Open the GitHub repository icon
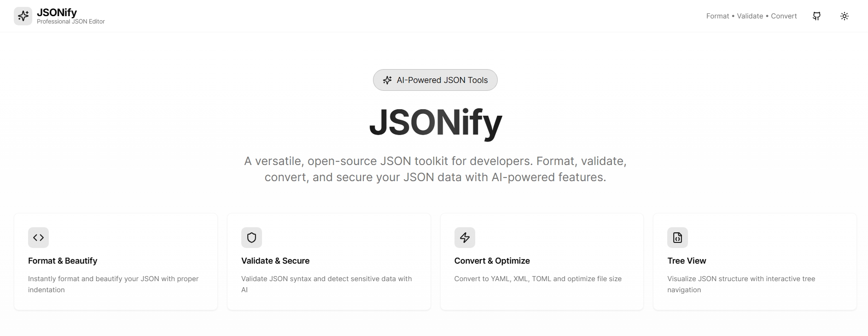Image resolution: width=868 pixels, height=336 pixels. 816,16
